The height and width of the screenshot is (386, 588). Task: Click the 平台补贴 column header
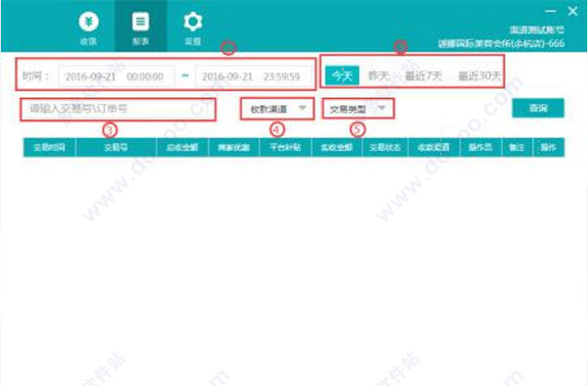(x=285, y=147)
